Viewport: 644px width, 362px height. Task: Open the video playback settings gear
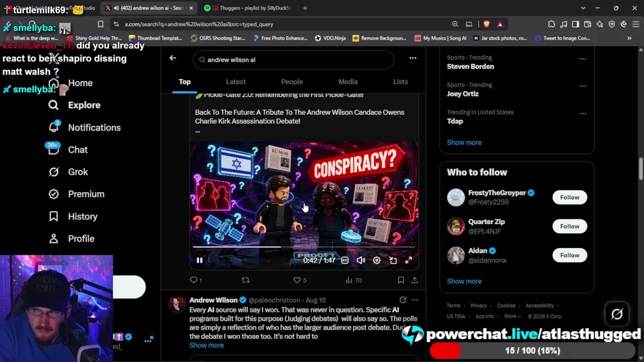click(x=376, y=260)
